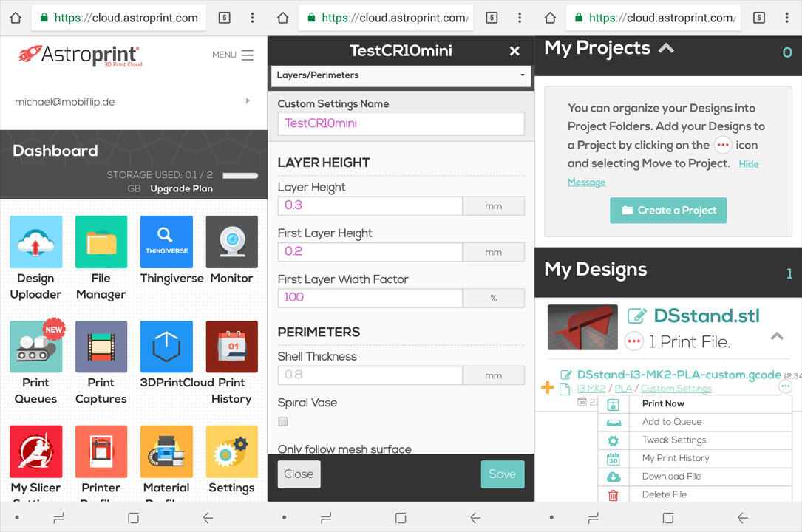Click the Upgrade Plan link

click(181, 189)
